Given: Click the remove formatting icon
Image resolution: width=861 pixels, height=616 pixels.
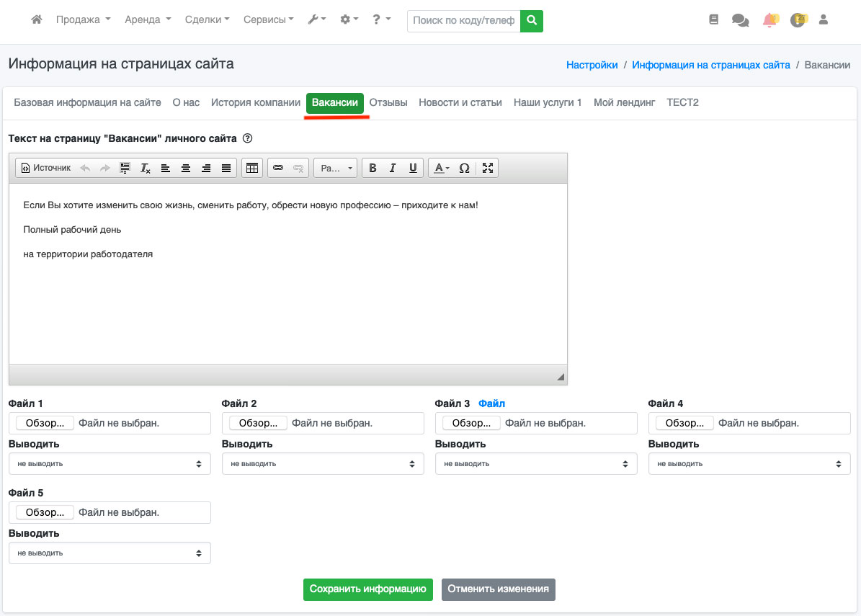Looking at the screenshot, I should click(145, 168).
